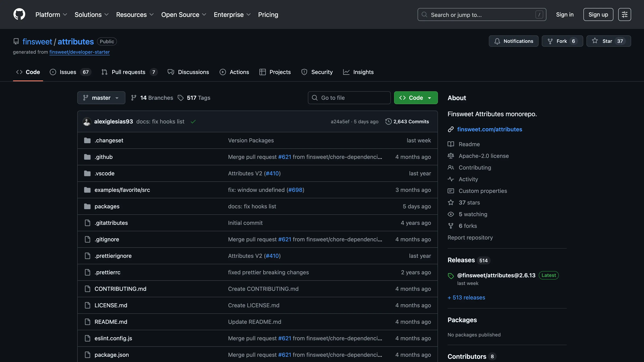Click the Sign up button

point(598,14)
